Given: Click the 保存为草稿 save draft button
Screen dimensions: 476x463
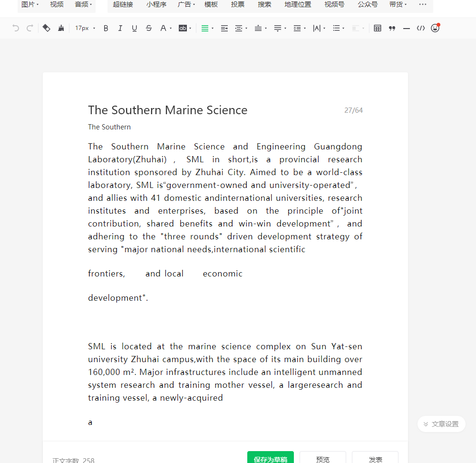Looking at the screenshot, I should coord(271,458).
